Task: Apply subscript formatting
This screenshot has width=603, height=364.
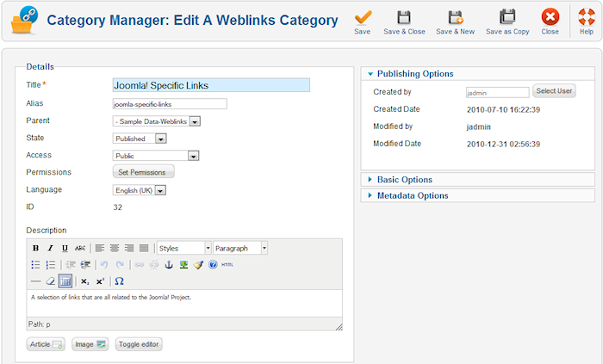Action: [x=85, y=281]
